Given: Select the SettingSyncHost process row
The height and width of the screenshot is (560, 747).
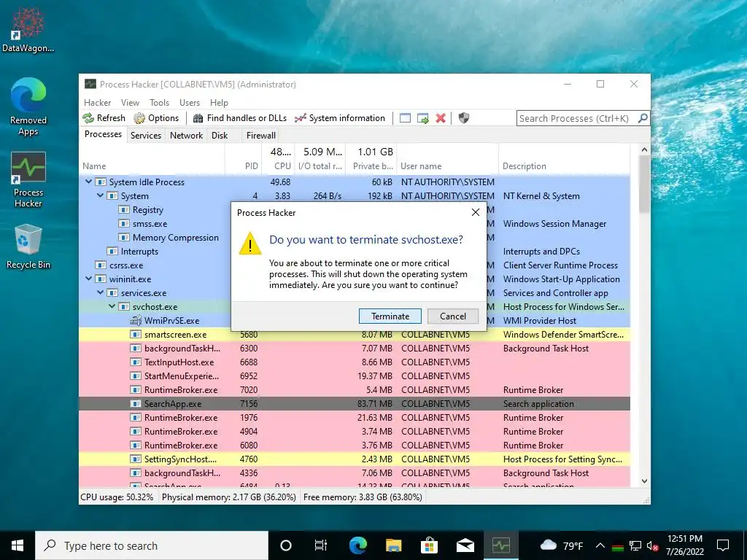Looking at the screenshot, I should pos(355,459).
